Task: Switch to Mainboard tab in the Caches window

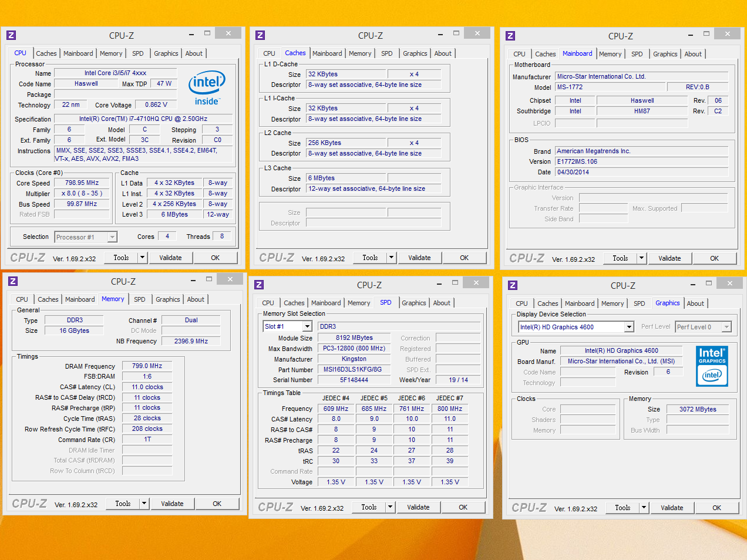Action: (327, 53)
